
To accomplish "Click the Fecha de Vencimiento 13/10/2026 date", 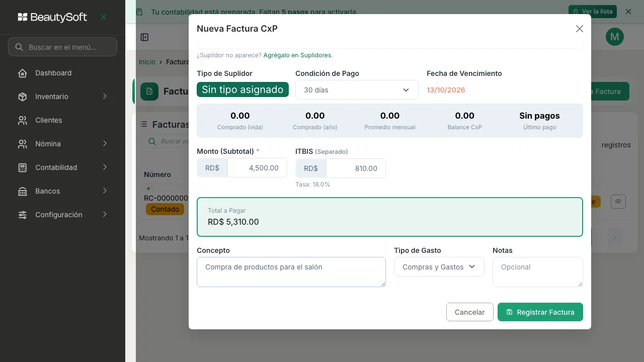I will coord(446,90).
